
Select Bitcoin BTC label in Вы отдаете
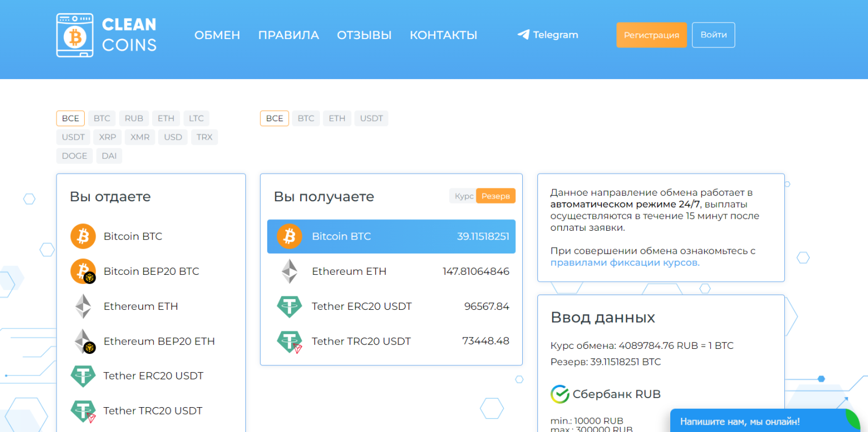pos(133,236)
